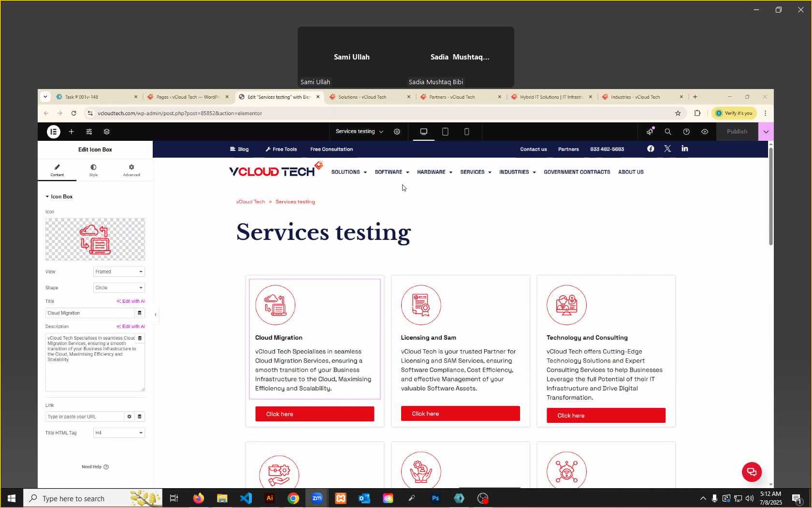Open the Elementor Finder search icon
This screenshot has width=812, height=508.
668,132
